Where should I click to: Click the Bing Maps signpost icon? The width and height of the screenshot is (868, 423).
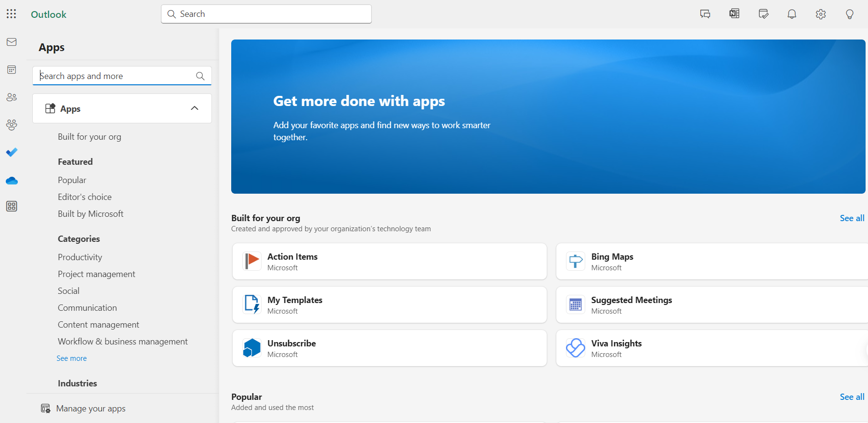point(576,261)
